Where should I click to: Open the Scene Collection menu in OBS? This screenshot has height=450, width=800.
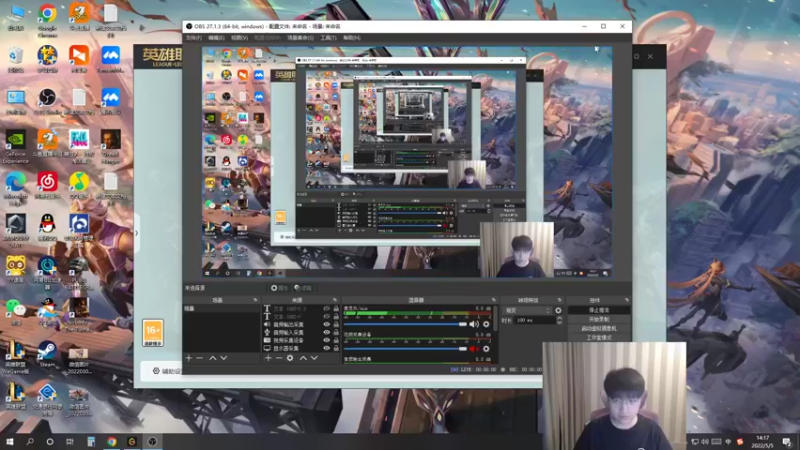[300, 38]
